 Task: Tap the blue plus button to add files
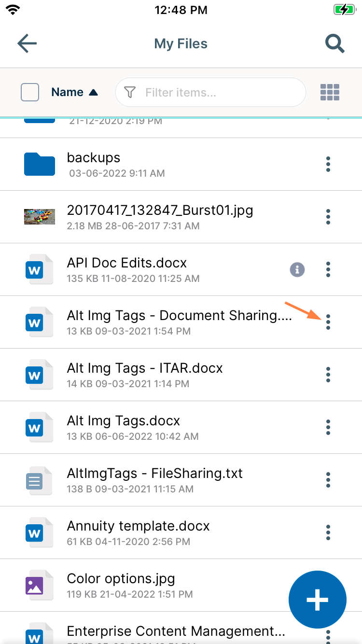[x=317, y=600]
